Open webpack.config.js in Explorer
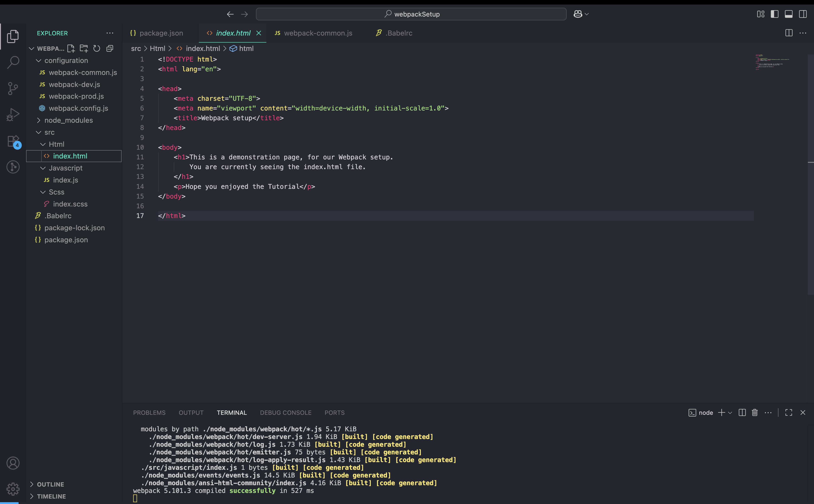The width and height of the screenshot is (814, 504). tap(74, 108)
